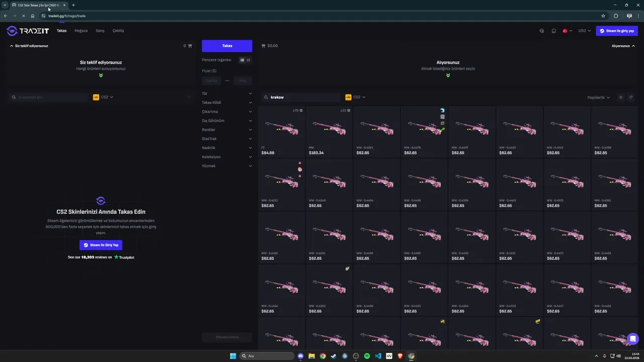Open Discord from the taskbar
The width and height of the screenshot is (644, 362).
click(300, 356)
